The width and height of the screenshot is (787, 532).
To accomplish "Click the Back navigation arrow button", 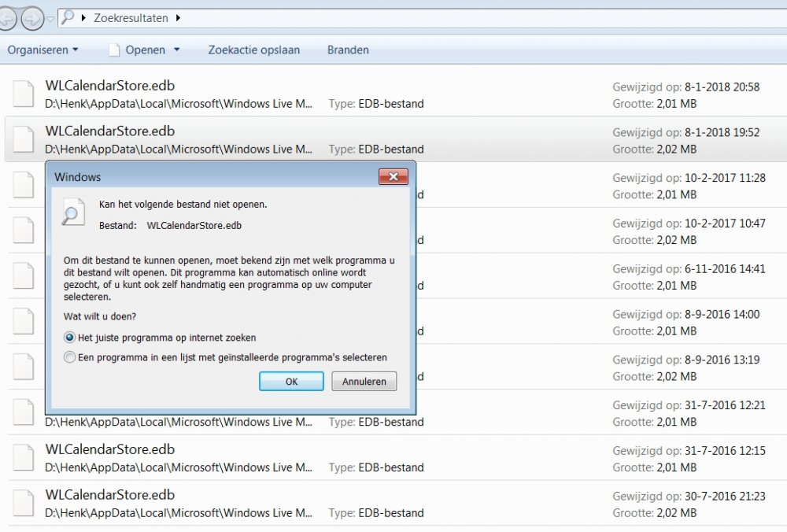I will (x=7, y=19).
